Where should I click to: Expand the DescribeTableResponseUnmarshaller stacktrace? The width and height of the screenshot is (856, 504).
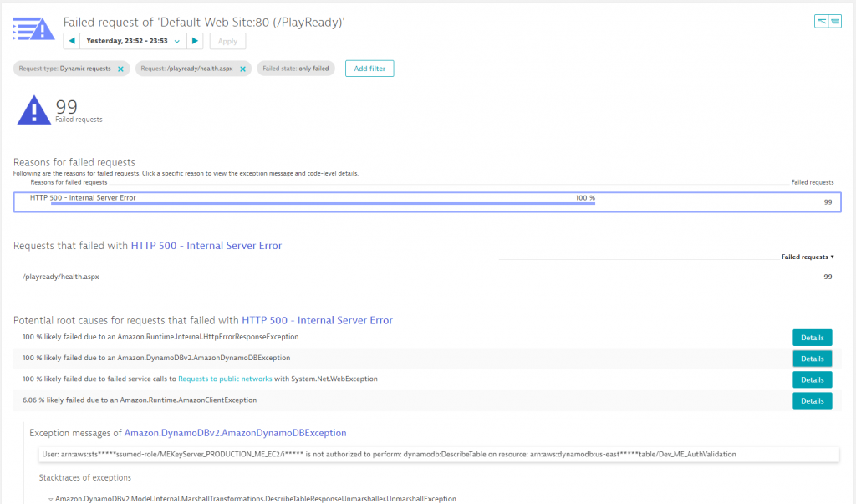(x=51, y=499)
